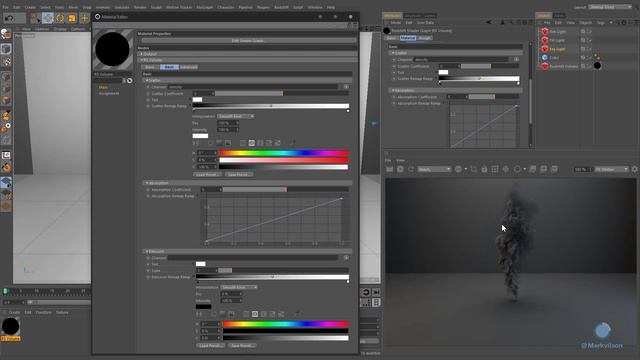Image resolution: width=640 pixels, height=360 pixels.
Task: Open the Assignment page in Material Editor
Action: pyautogui.click(x=109, y=93)
